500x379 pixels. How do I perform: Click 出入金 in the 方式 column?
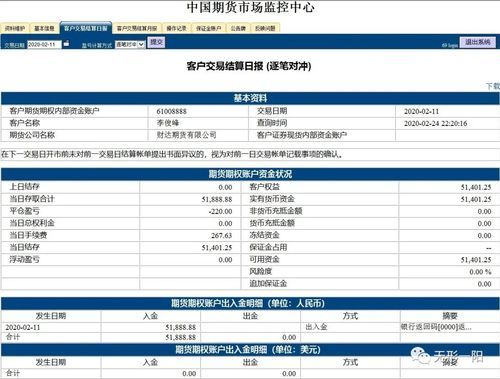click(x=316, y=327)
